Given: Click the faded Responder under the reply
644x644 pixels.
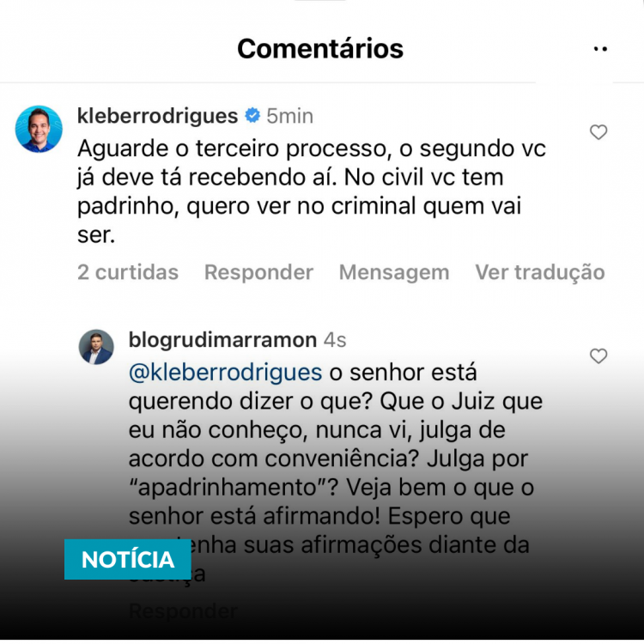Looking at the screenshot, I should (183, 611).
